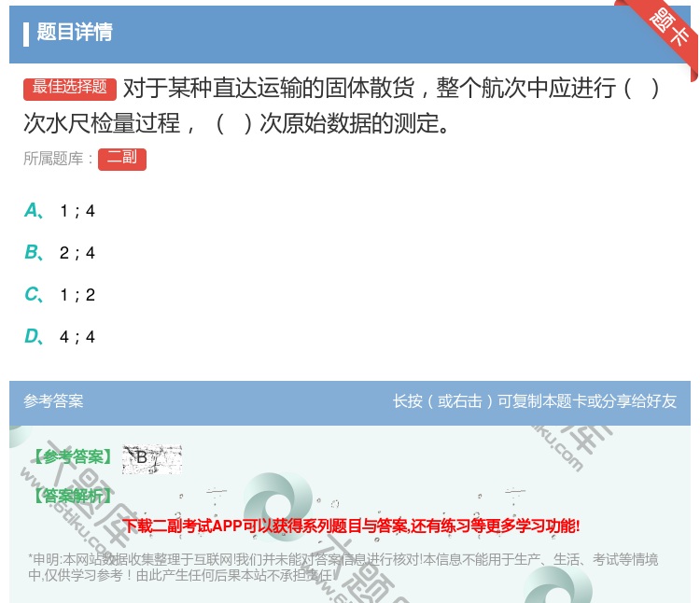Viewport: 700px width, 603px height.
Task: Pick option C 1;2
Action: point(60,295)
